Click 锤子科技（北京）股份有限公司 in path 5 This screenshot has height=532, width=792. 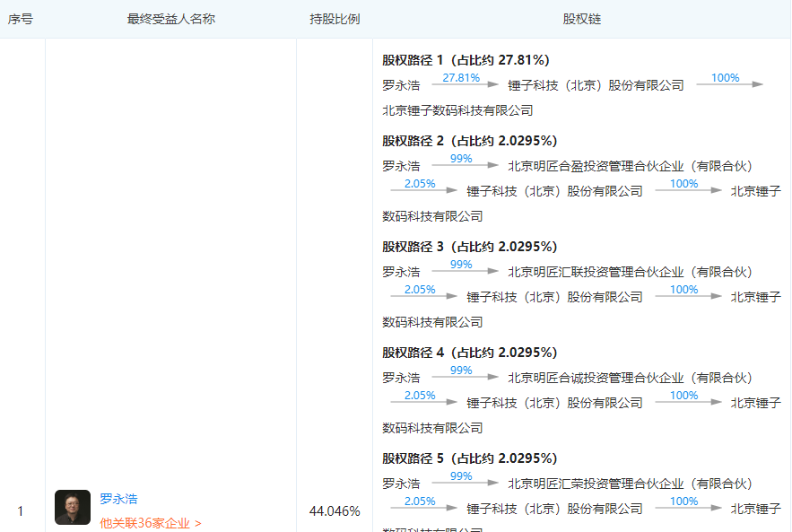[x=554, y=510]
